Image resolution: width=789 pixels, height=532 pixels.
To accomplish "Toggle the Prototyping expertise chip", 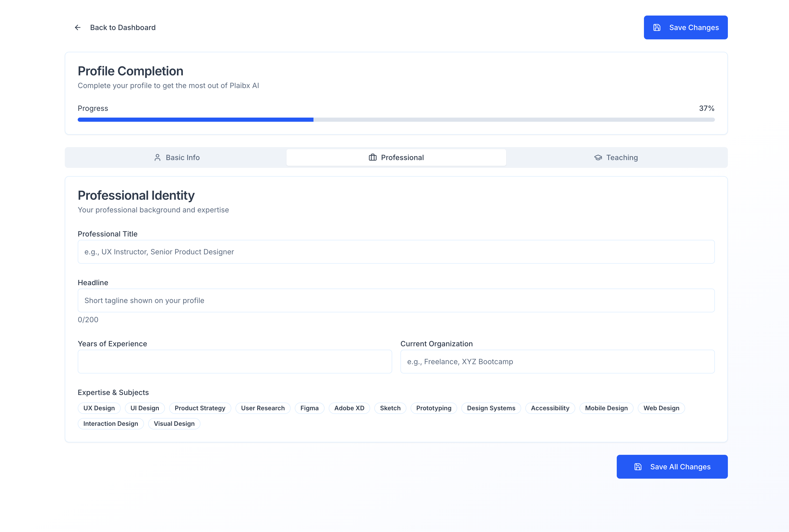I will point(434,408).
